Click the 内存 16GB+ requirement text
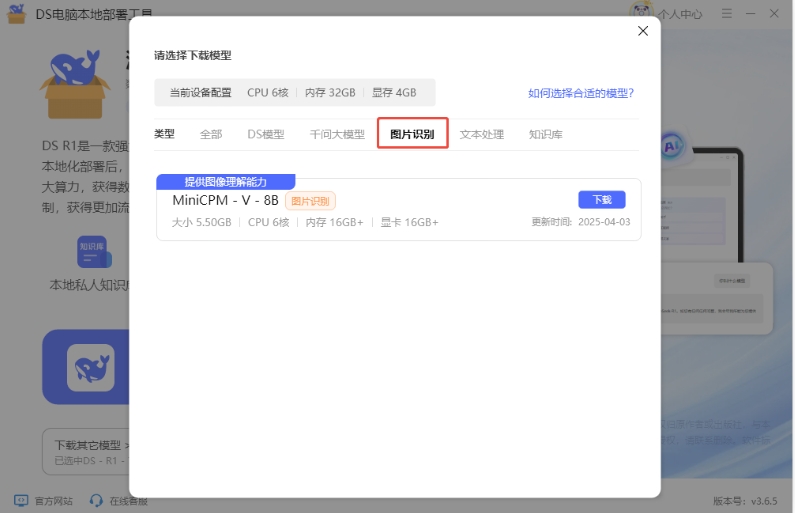The image size is (795, 513). (334, 222)
